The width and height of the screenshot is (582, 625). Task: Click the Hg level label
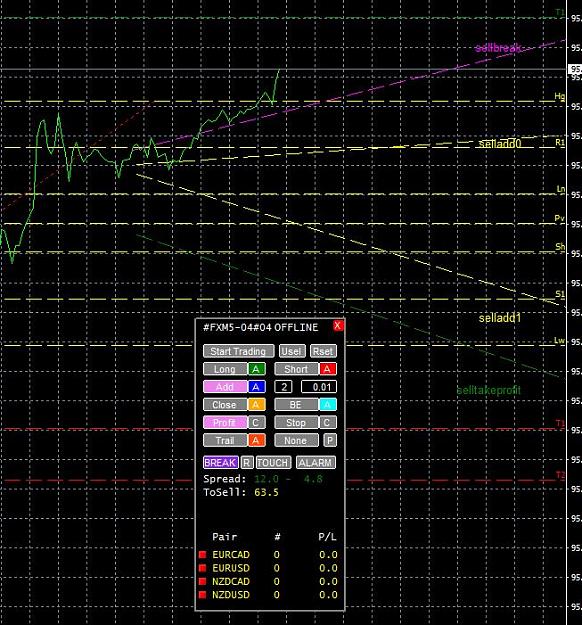pyautogui.click(x=560, y=96)
